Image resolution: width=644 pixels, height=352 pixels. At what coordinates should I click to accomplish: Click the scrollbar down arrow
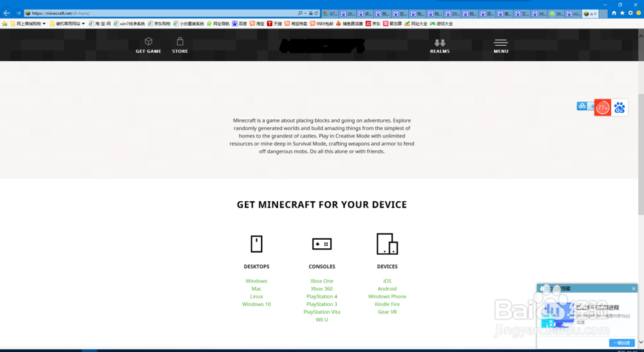641,342
